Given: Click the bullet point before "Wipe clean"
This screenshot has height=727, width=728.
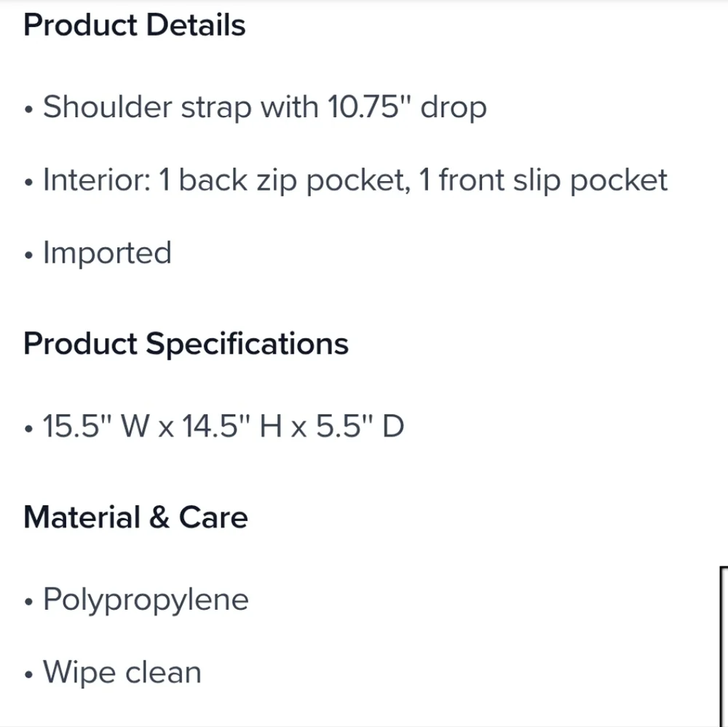Looking at the screenshot, I should click(x=28, y=675).
